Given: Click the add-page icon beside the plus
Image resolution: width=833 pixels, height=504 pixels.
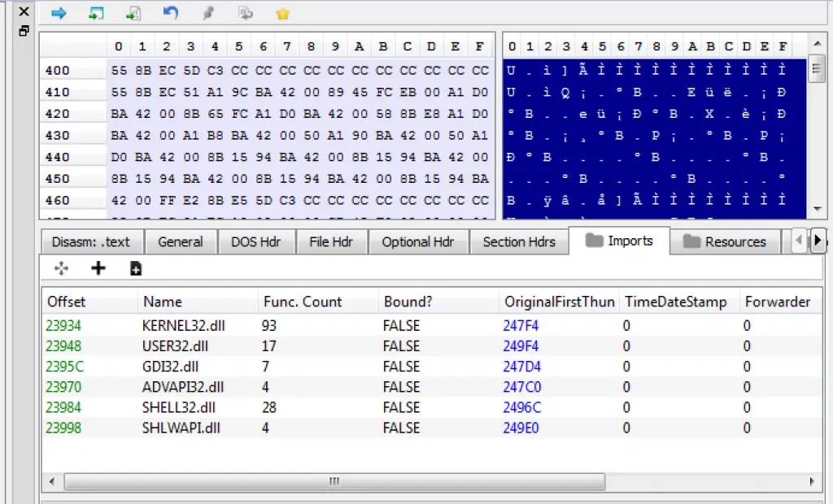Looking at the screenshot, I should 136,268.
